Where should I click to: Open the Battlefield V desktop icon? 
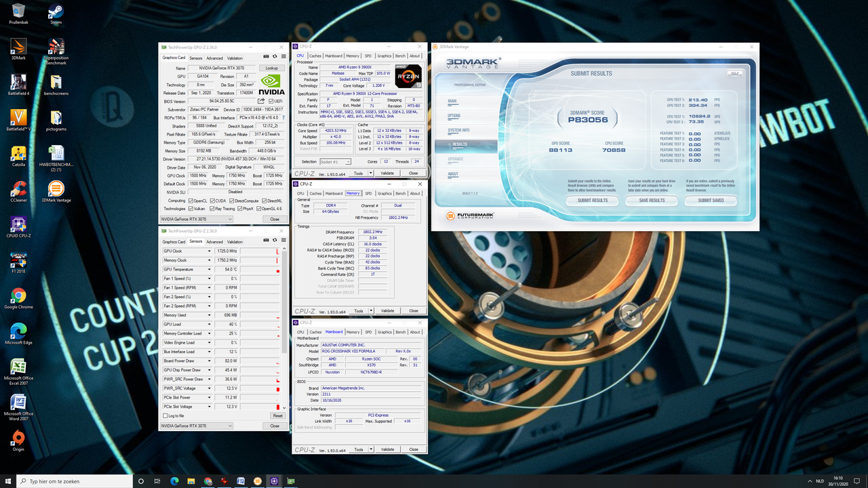18,120
